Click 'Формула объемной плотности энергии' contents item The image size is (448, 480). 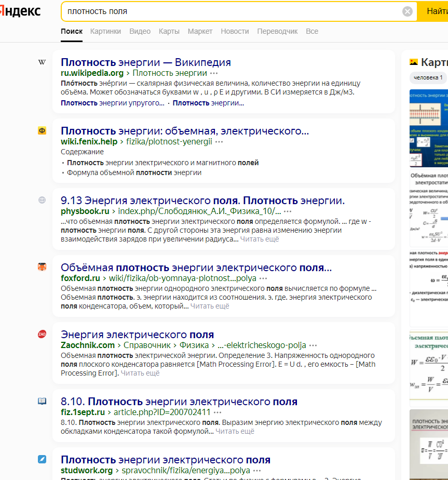(134, 172)
